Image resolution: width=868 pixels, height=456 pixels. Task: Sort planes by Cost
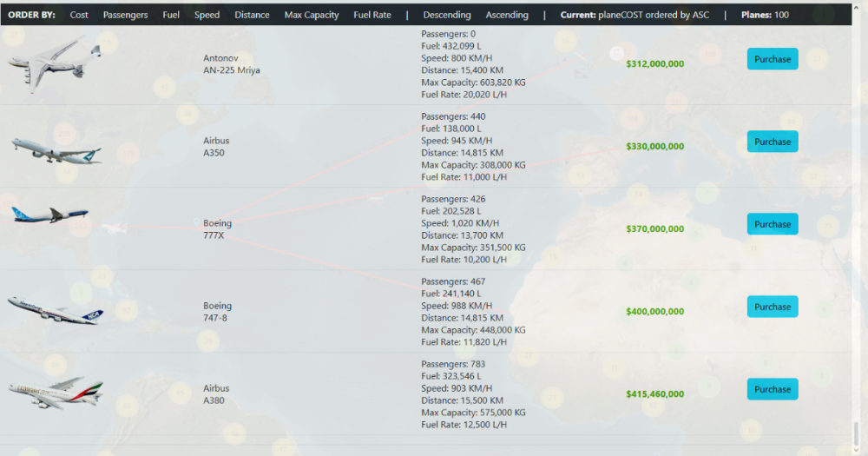pos(79,15)
